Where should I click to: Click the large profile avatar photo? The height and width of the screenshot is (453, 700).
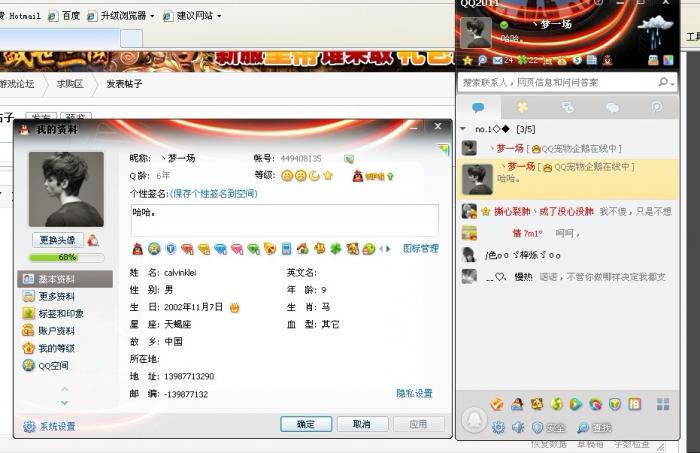66,189
